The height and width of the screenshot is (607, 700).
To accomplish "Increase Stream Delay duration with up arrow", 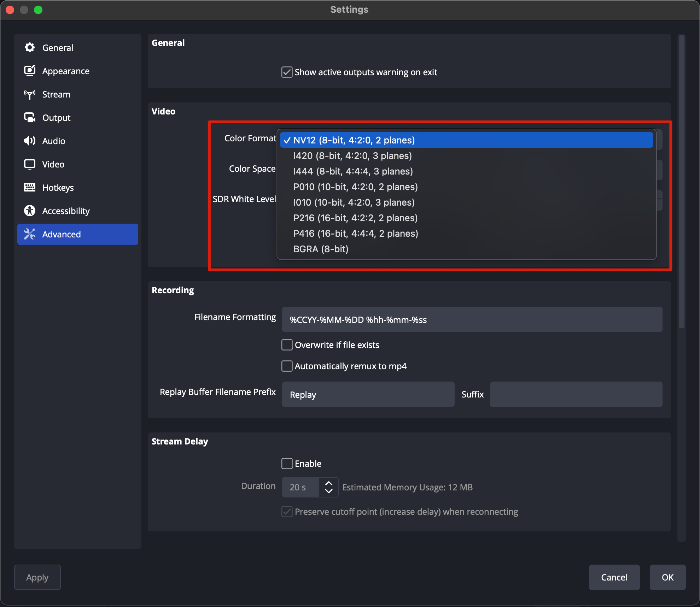I will point(329,483).
